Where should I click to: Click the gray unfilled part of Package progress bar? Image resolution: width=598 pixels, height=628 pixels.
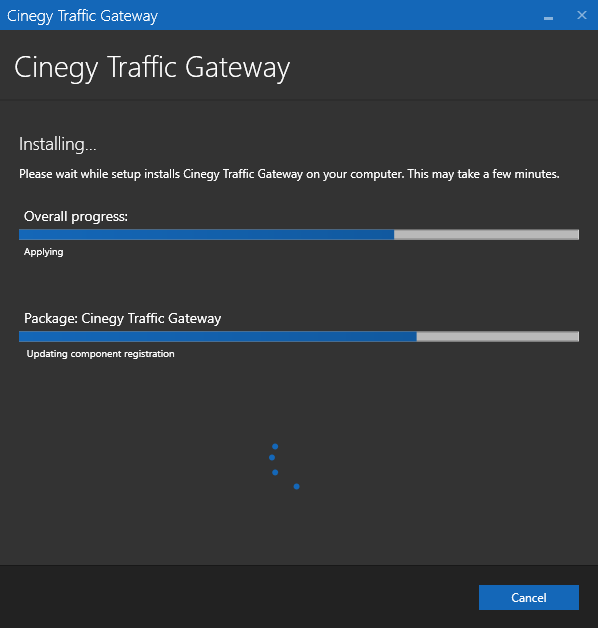click(497, 336)
